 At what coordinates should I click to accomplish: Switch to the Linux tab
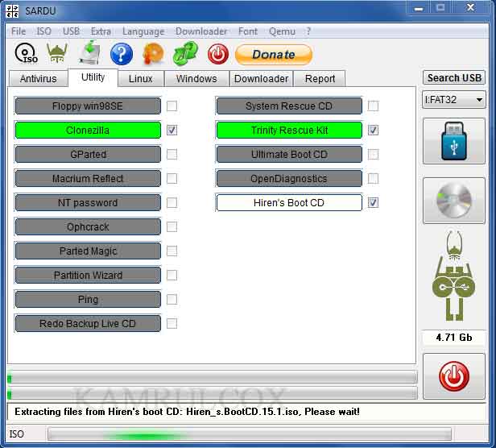[140, 78]
